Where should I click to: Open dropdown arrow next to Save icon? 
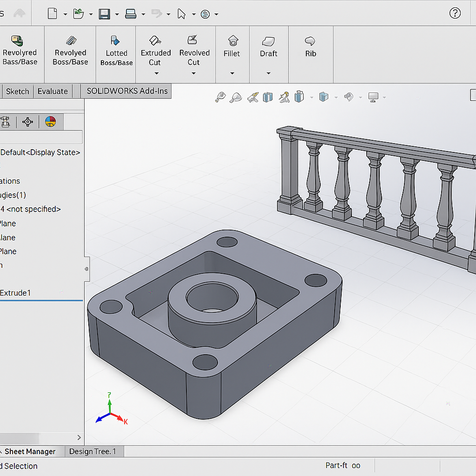coord(117,14)
